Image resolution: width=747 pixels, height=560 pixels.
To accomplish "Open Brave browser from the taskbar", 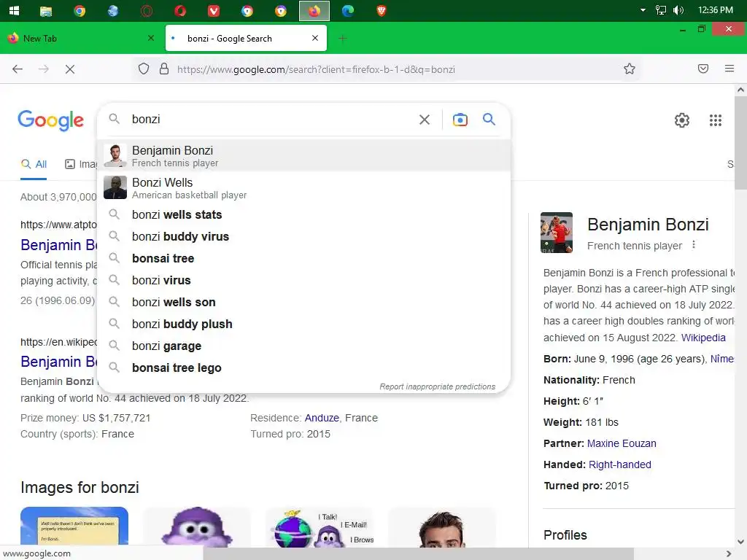I will (381, 11).
